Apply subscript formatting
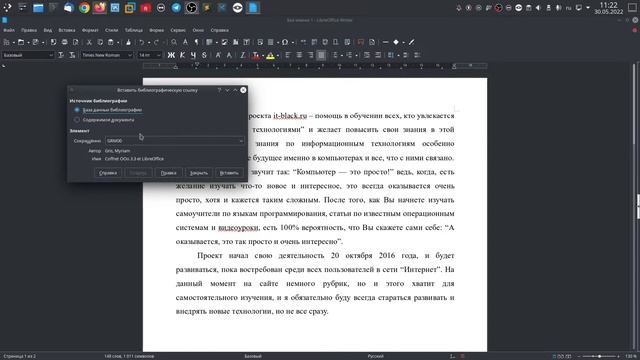The image size is (640, 360). 229,55
